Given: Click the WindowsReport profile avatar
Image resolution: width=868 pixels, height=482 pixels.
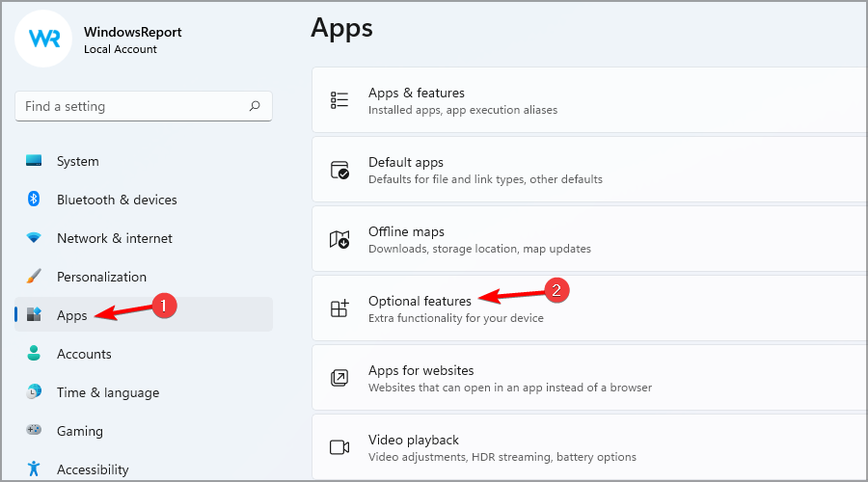Looking at the screenshot, I should point(44,39).
